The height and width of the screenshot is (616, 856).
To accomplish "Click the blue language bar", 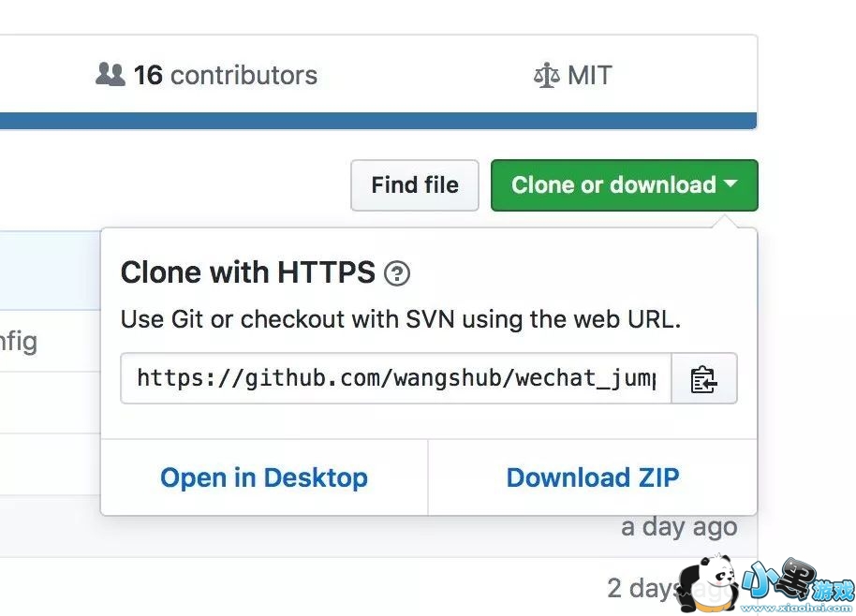I will click(375, 121).
